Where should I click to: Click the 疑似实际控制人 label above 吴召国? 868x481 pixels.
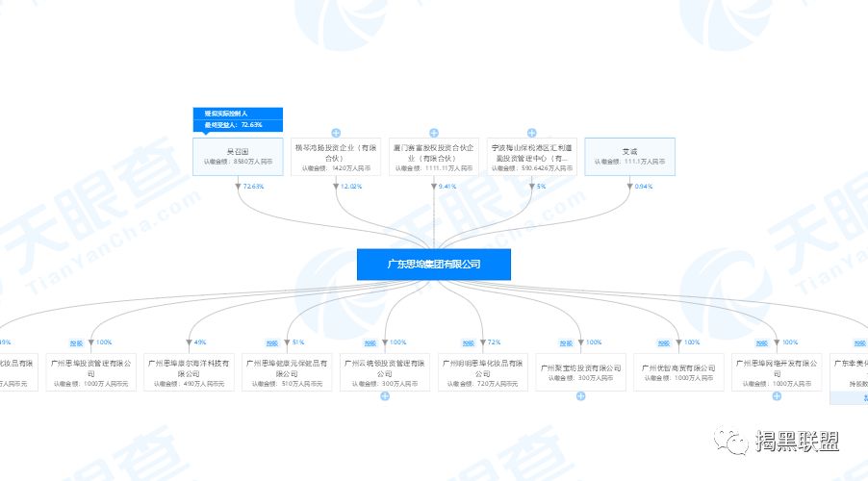(x=226, y=114)
